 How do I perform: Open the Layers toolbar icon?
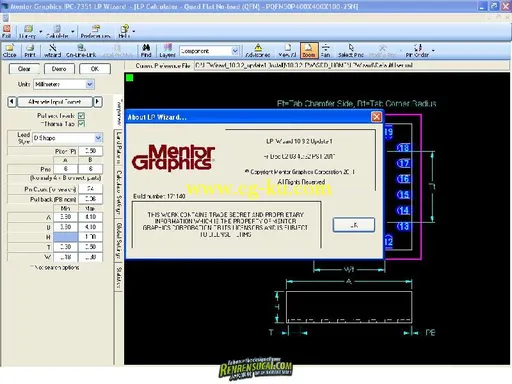click(x=167, y=51)
